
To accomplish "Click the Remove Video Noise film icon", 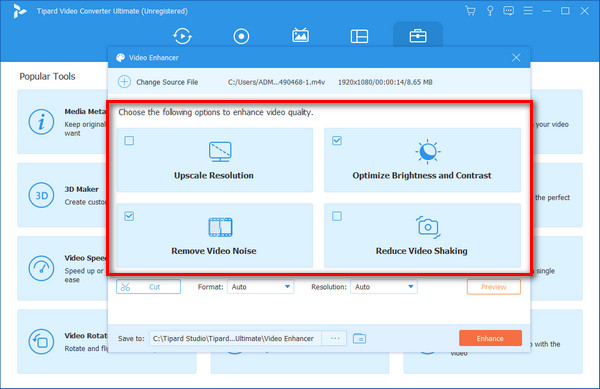I will (220, 227).
